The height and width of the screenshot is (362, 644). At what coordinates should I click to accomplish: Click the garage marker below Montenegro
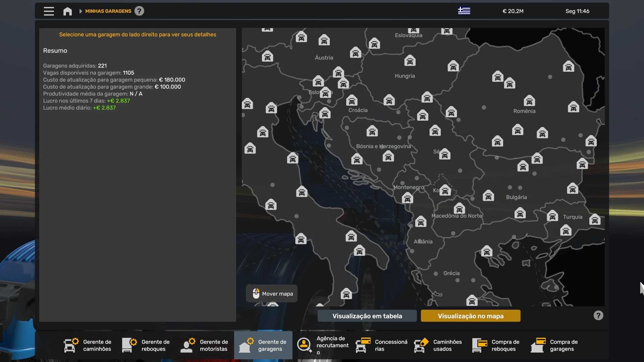(x=408, y=198)
